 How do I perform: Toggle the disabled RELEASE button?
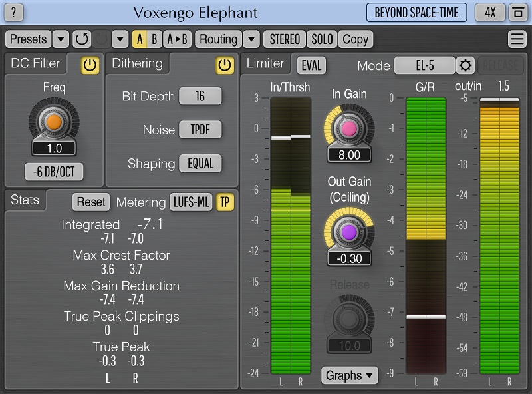tap(500, 65)
